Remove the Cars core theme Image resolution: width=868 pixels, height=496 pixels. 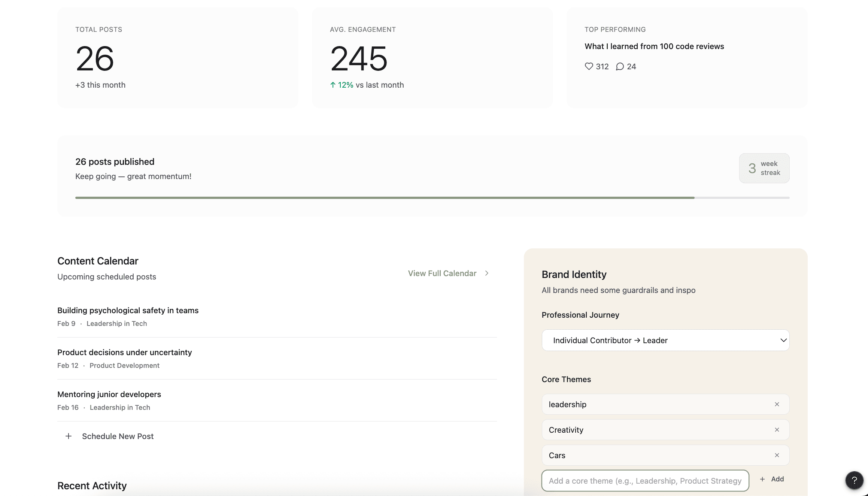coord(777,455)
